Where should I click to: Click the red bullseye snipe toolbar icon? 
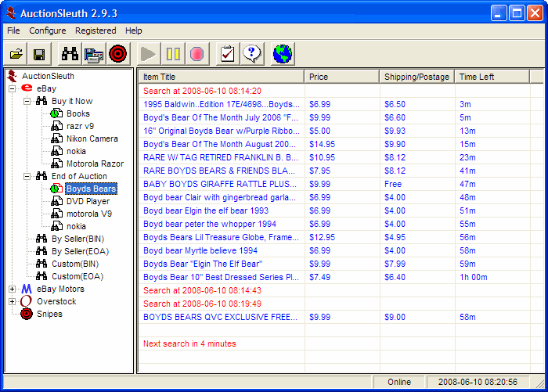coord(117,54)
